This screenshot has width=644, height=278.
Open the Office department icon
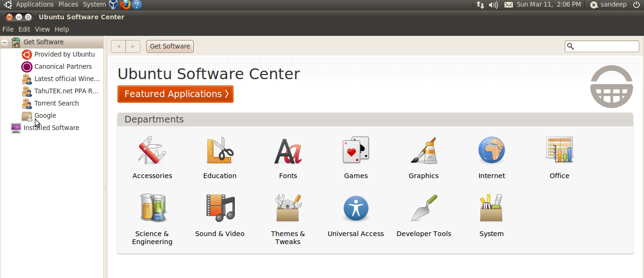(560, 150)
